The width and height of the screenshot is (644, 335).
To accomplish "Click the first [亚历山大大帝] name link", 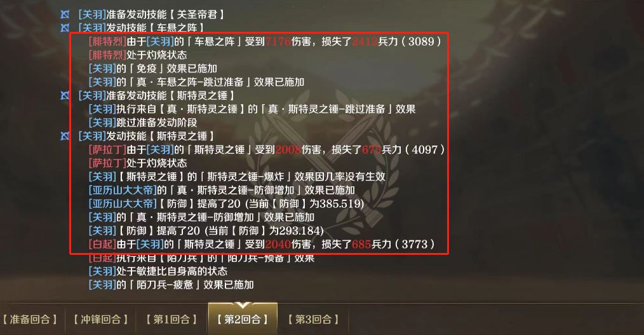I will point(123,190).
